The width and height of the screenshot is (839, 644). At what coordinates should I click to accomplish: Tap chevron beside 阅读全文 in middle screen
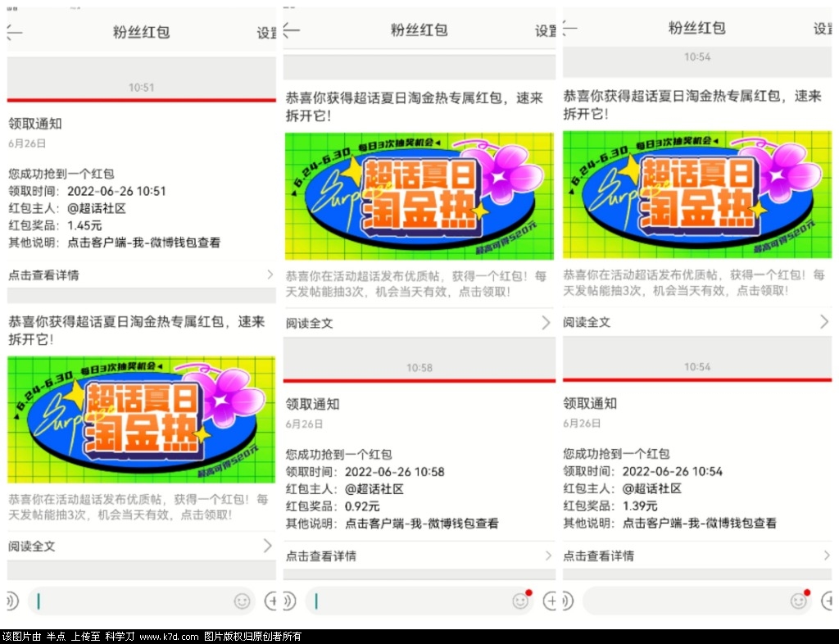[x=546, y=323]
